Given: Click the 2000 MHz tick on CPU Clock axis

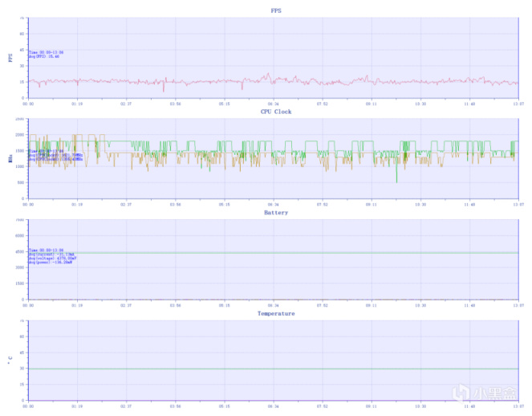Looking at the screenshot, I should [x=20, y=135].
